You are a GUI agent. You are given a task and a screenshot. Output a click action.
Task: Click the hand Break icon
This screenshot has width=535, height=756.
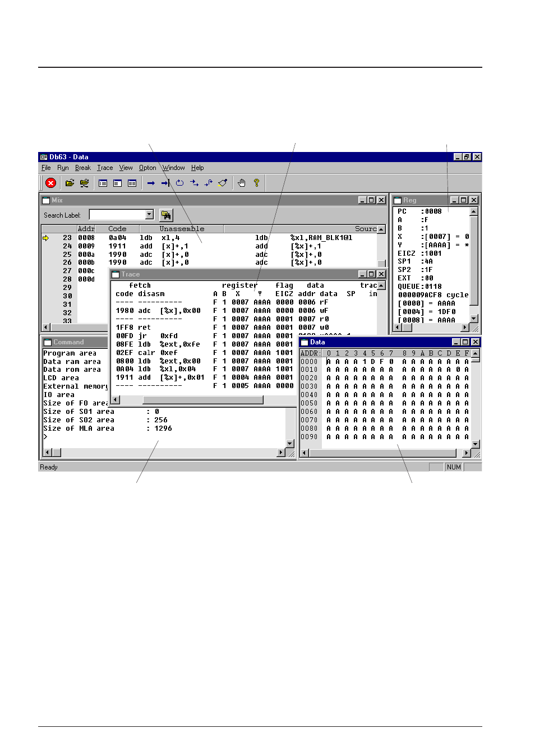[x=242, y=183]
